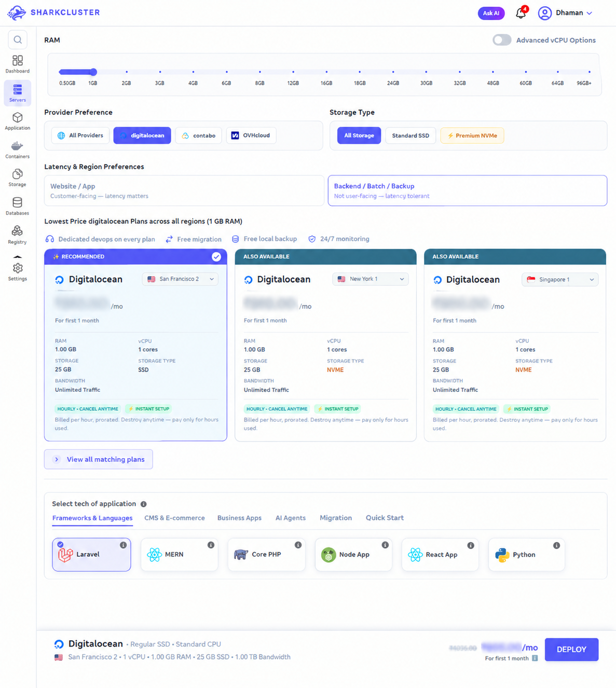The image size is (616, 688).
Task: Click the Dedicated devops headset icon
Action: click(x=50, y=239)
